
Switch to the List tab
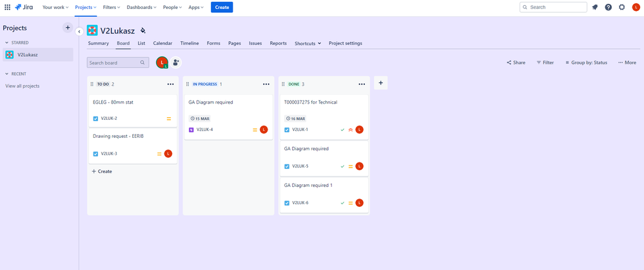[141, 43]
